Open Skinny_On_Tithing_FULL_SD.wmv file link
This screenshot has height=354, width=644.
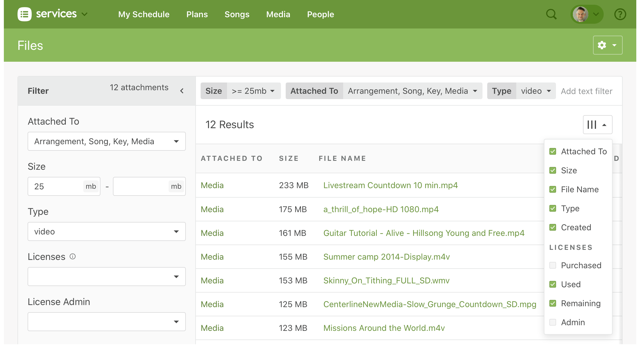(x=386, y=280)
